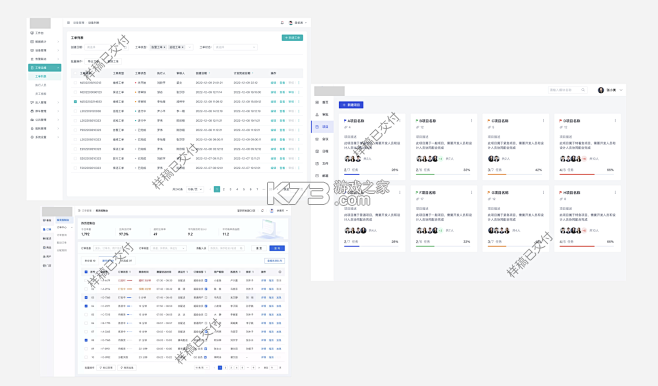Go to page 2 in order table pagination

click(226, 368)
